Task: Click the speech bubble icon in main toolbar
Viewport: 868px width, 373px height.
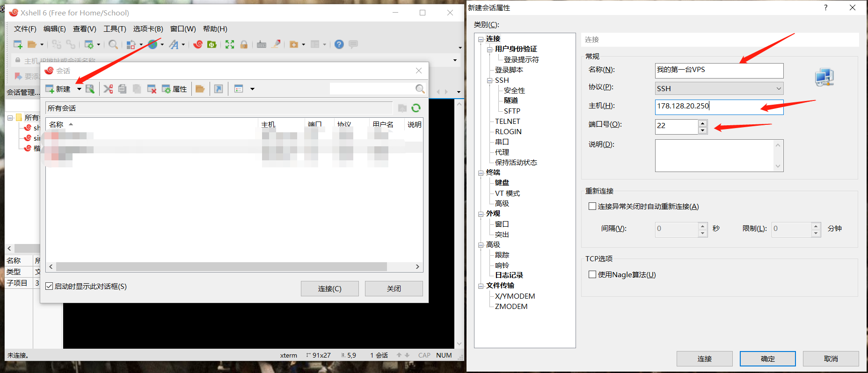Action: point(353,44)
